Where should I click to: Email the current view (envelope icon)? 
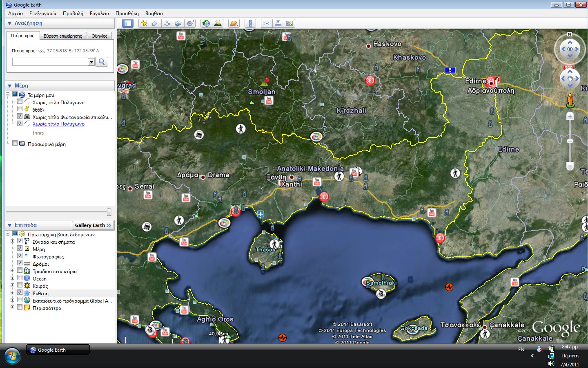pos(266,23)
